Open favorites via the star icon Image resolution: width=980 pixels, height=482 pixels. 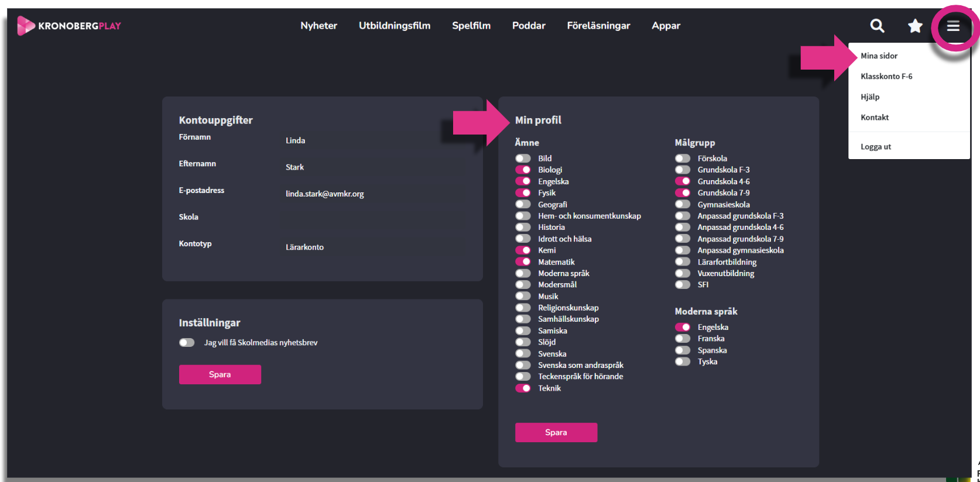click(914, 26)
